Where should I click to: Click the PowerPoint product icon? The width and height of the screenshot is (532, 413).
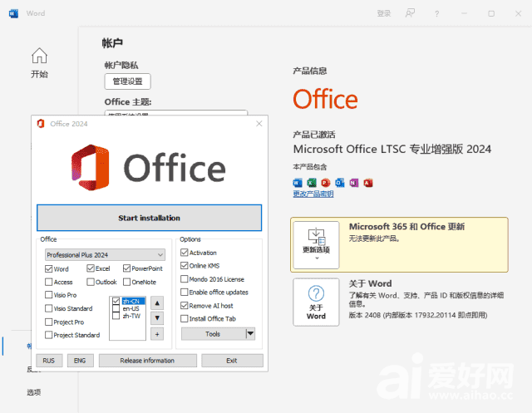[326, 183]
